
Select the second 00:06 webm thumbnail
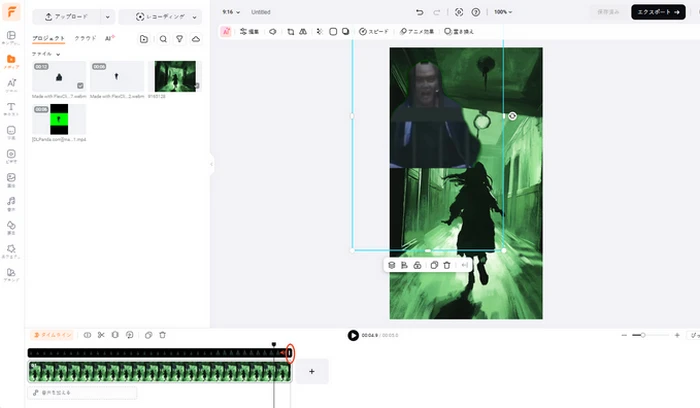point(117,76)
